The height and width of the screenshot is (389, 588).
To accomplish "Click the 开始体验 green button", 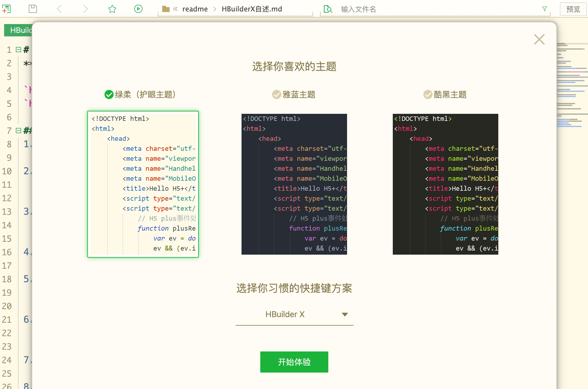I will [294, 362].
